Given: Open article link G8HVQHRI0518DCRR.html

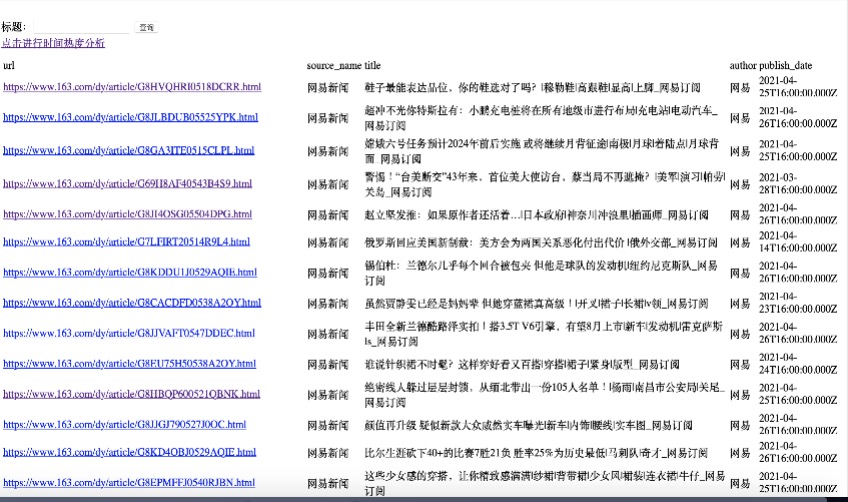Looking at the screenshot, I should point(132,87).
